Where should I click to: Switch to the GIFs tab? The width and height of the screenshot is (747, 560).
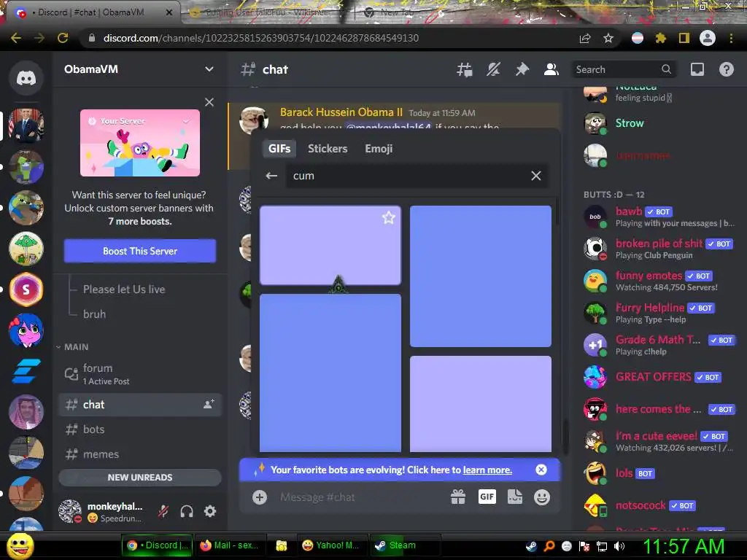(279, 149)
